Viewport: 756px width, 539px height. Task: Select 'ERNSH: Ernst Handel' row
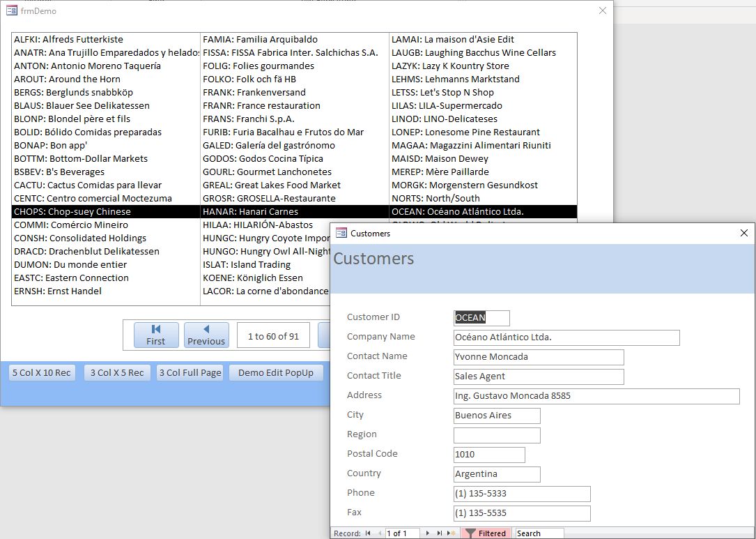pyautogui.click(x=106, y=291)
